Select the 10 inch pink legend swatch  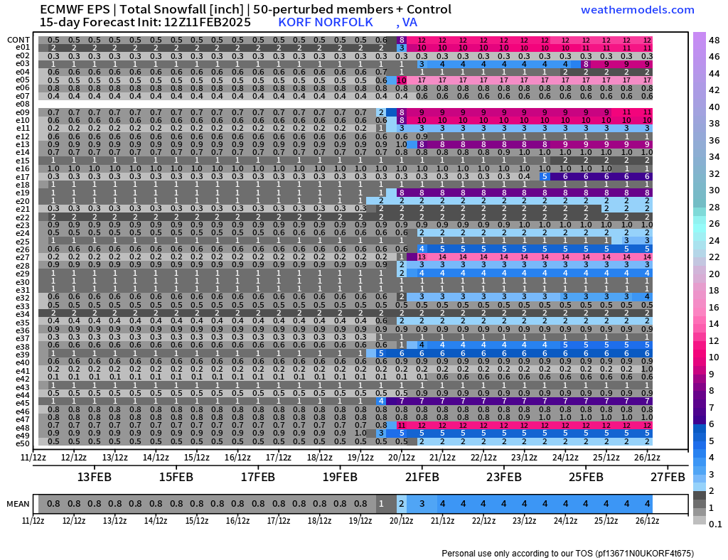(x=700, y=357)
